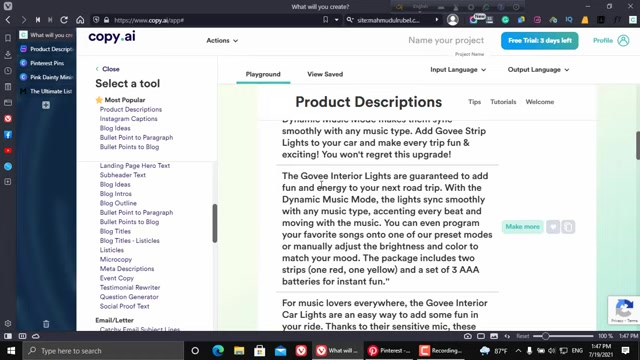
Task: Choose the Testimonial Rewriter tool
Action: (x=130, y=288)
